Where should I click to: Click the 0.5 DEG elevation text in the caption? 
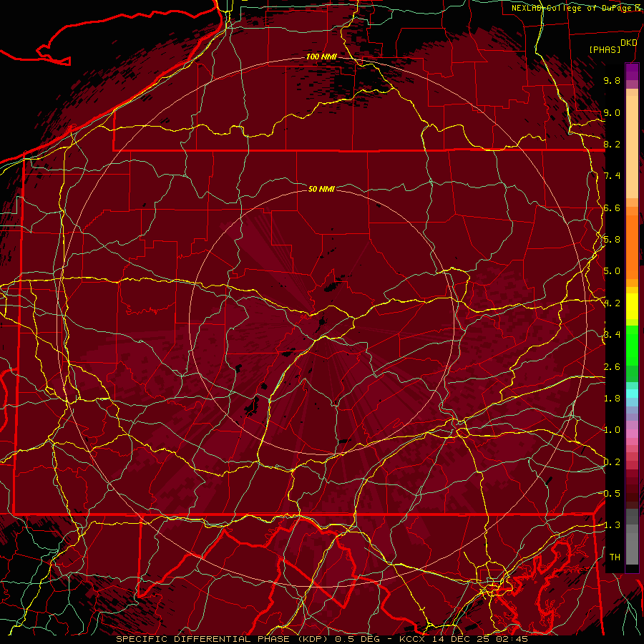(356, 639)
